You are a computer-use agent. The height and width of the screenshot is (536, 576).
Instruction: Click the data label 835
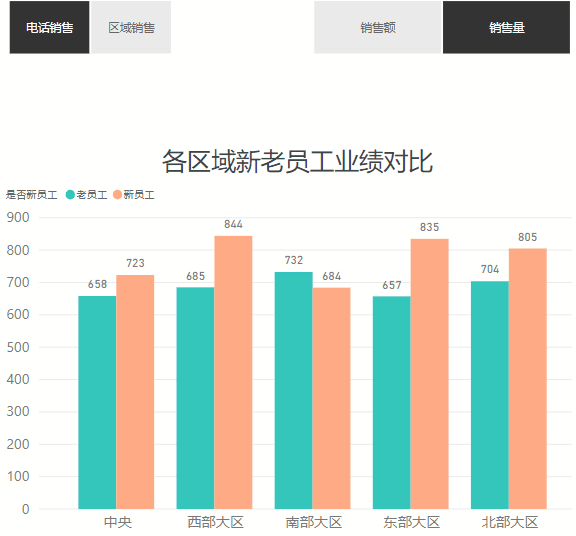(429, 227)
